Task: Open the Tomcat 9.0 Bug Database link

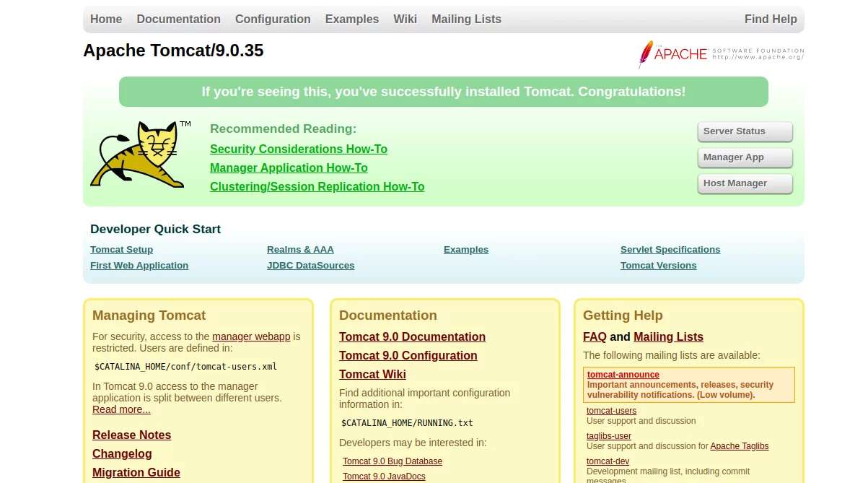Action: (x=393, y=461)
